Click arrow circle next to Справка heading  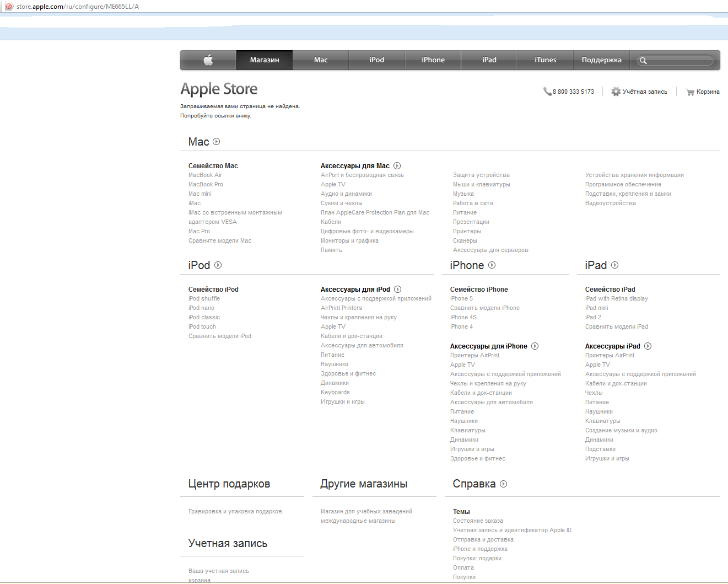click(504, 484)
